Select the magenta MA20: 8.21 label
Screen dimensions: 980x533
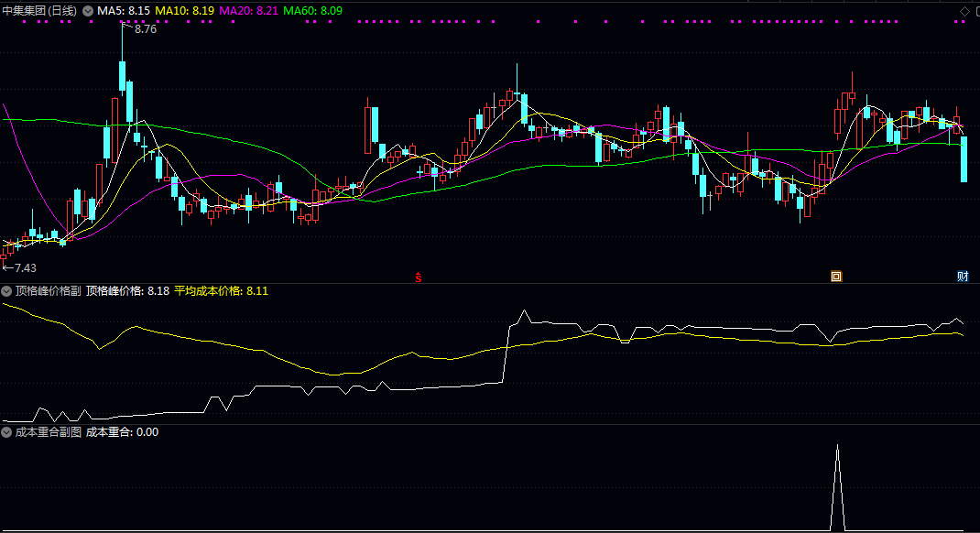pos(249,11)
